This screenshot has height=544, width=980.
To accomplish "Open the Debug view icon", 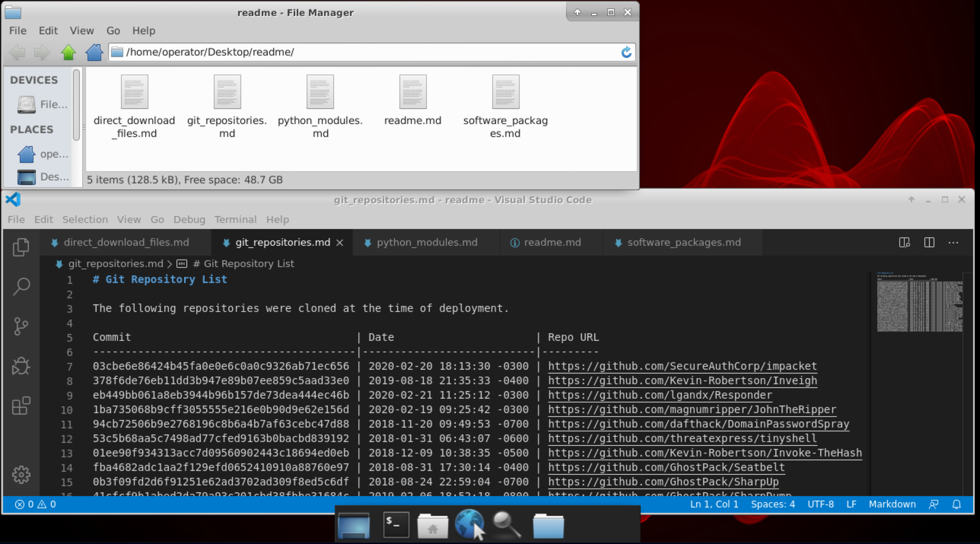I will point(21,366).
